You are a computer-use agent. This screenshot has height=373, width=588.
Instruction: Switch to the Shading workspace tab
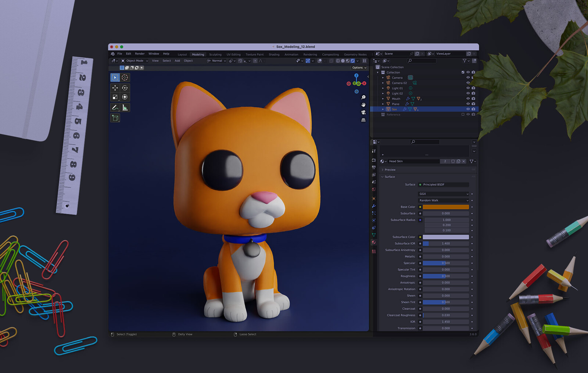coord(274,54)
